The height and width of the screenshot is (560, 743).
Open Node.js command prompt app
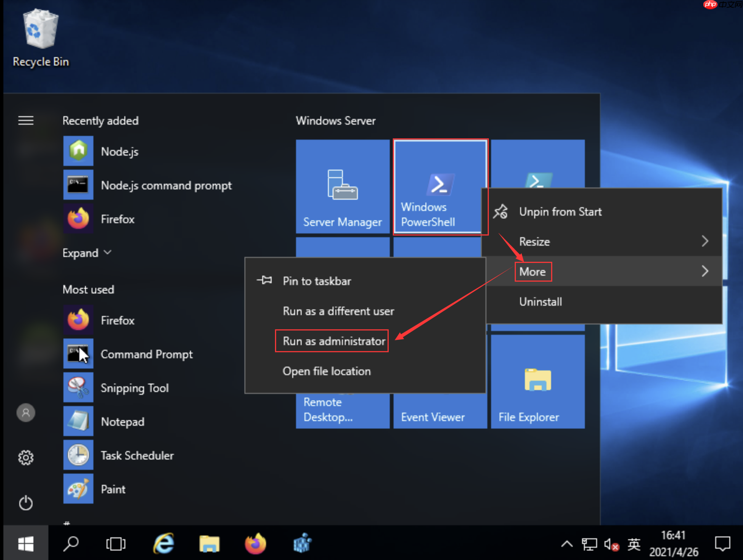pos(165,186)
